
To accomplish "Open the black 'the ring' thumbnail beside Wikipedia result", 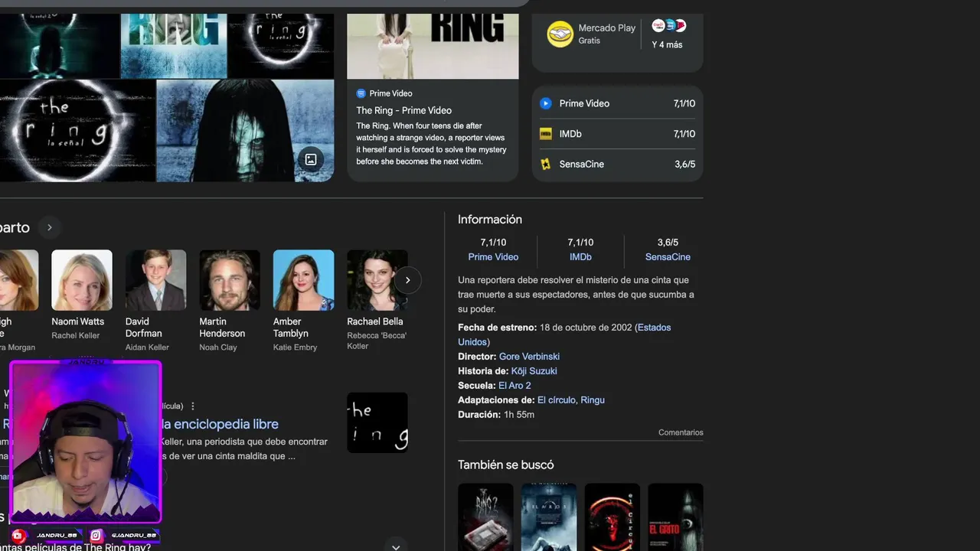I will tap(377, 422).
